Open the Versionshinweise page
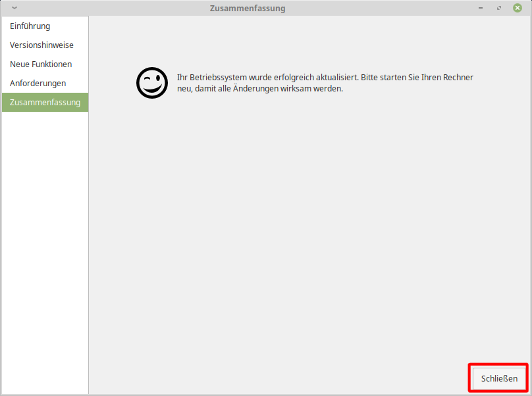Screen dimensions: 532x396 [41, 45]
